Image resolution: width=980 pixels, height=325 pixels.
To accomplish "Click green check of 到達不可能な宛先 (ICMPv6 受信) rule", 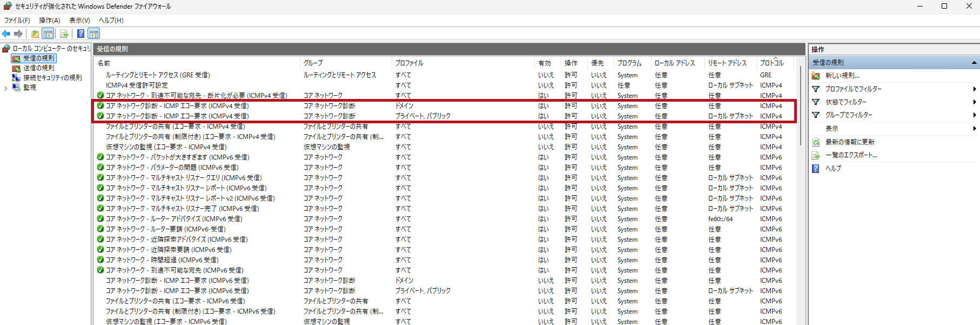I will click(x=100, y=270).
